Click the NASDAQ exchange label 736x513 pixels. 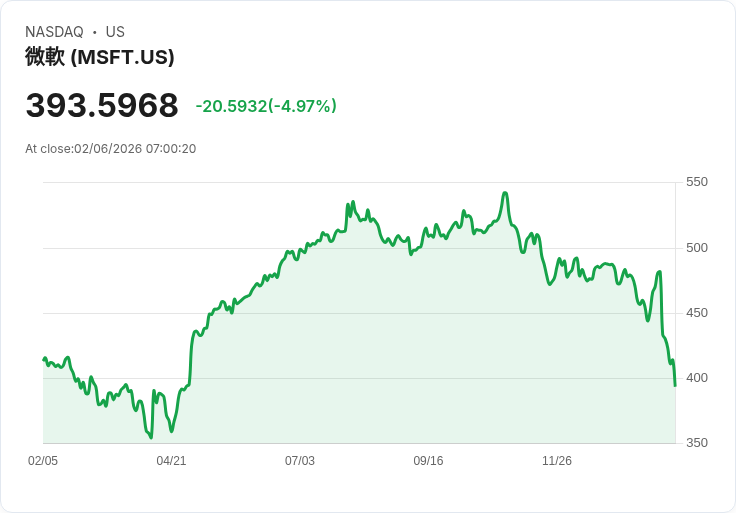pos(54,32)
